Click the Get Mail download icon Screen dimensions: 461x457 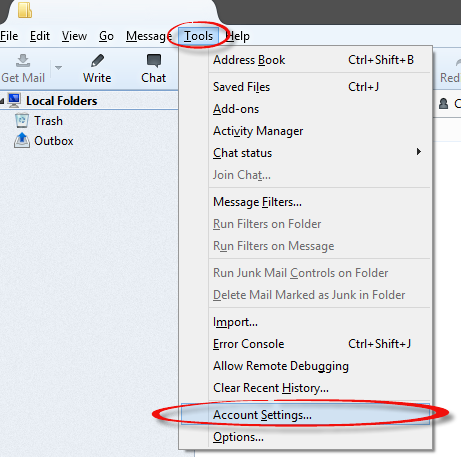tap(23, 60)
